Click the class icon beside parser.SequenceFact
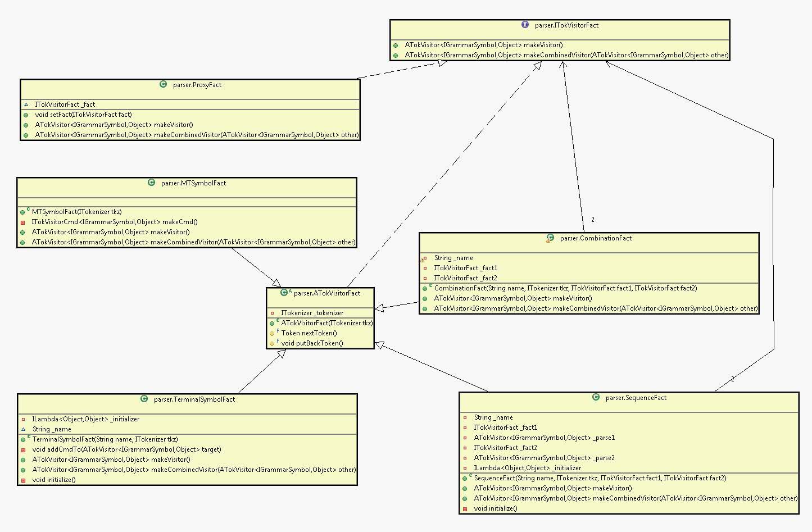This screenshot has width=812, height=532. (x=596, y=397)
